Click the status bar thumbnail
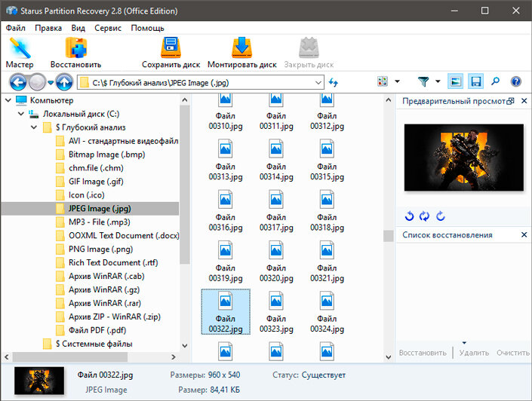The height and width of the screenshot is (401, 532). [x=39, y=381]
